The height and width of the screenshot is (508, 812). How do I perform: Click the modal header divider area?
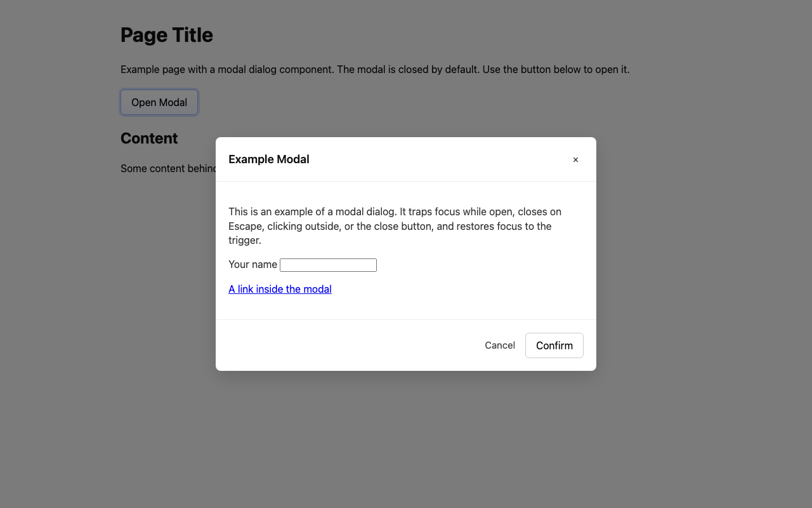pyautogui.click(x=406, y=180)
